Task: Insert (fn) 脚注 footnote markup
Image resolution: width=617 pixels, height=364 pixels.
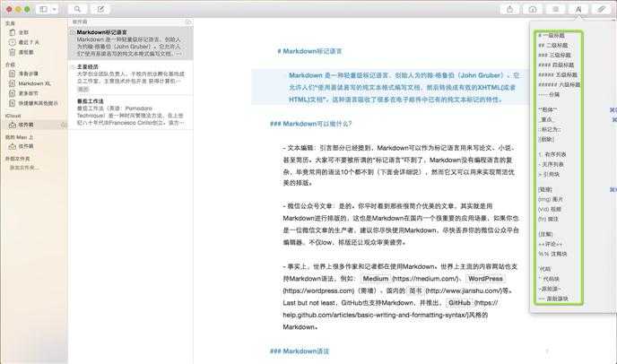Action: coord(548,219)
